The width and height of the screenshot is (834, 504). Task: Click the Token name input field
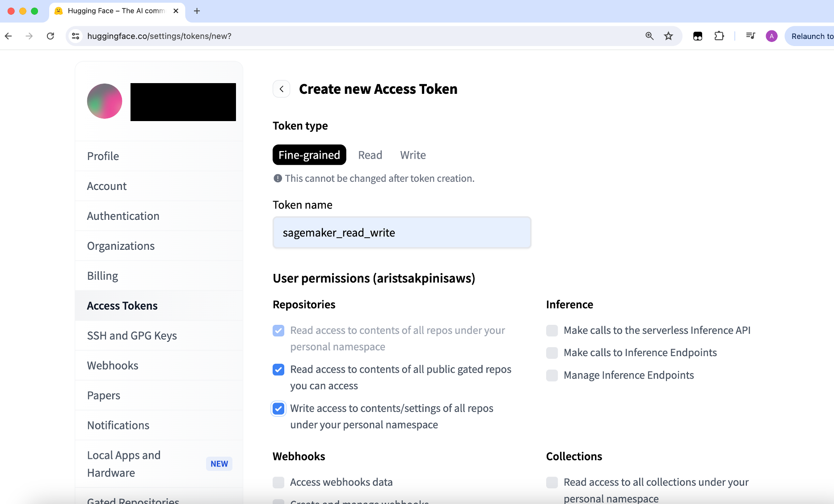402,233
